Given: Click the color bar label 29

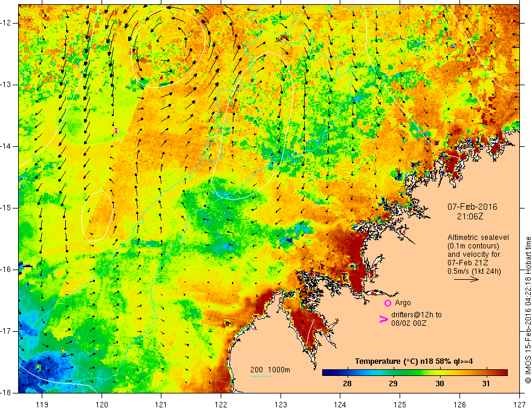Looking at the screenshot, I should (x=393, y=384).
